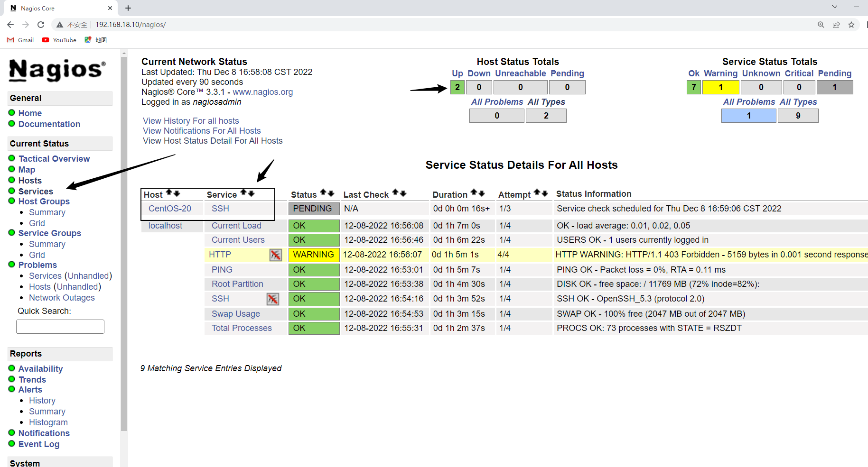Click the green hosts Up count box
Image resolution: width=868 pixels, height=467 pixels.
457,87
